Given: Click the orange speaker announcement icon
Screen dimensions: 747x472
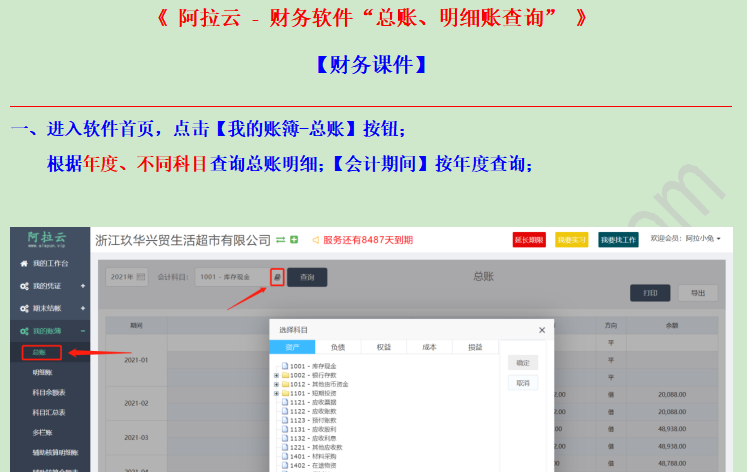Looking at the screenshot, I should pyautogui.click(x=315, y=240).
